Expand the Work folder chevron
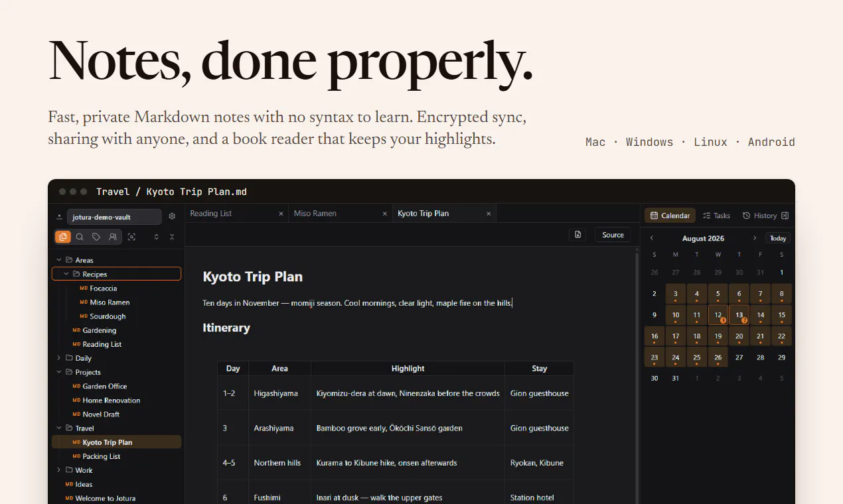Image resolution: width=843 pixels, height=504 pixels. point(59,470)
